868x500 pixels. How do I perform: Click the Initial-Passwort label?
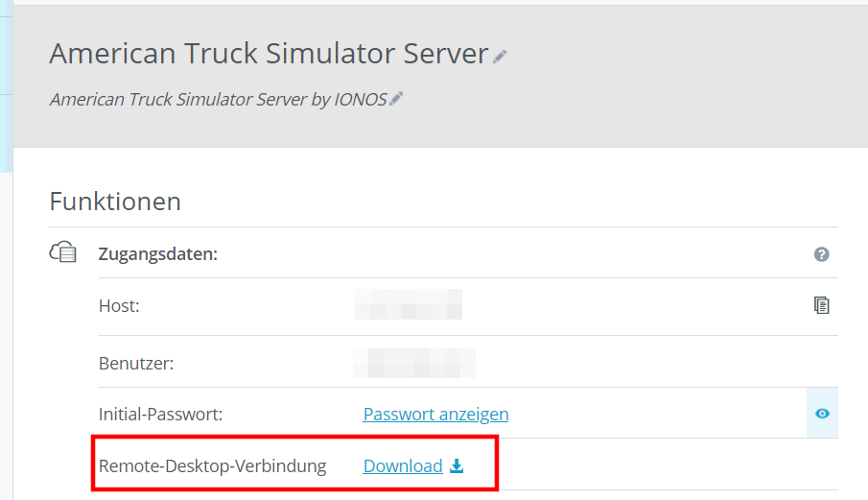pyautogui.click(x=160, y=415)
